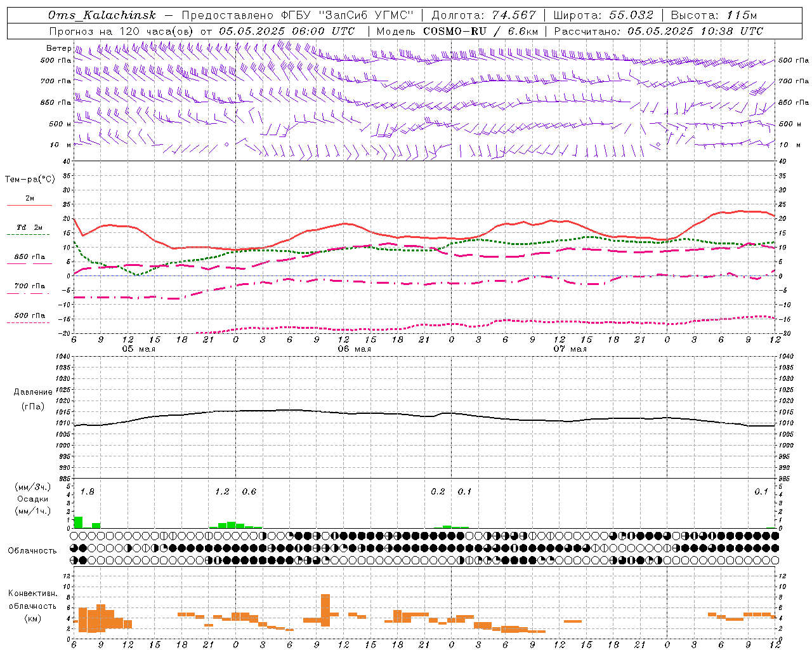Click the 1.8 precipitation amount value
This screenshot has width=812, height=650.
[87, 492]
